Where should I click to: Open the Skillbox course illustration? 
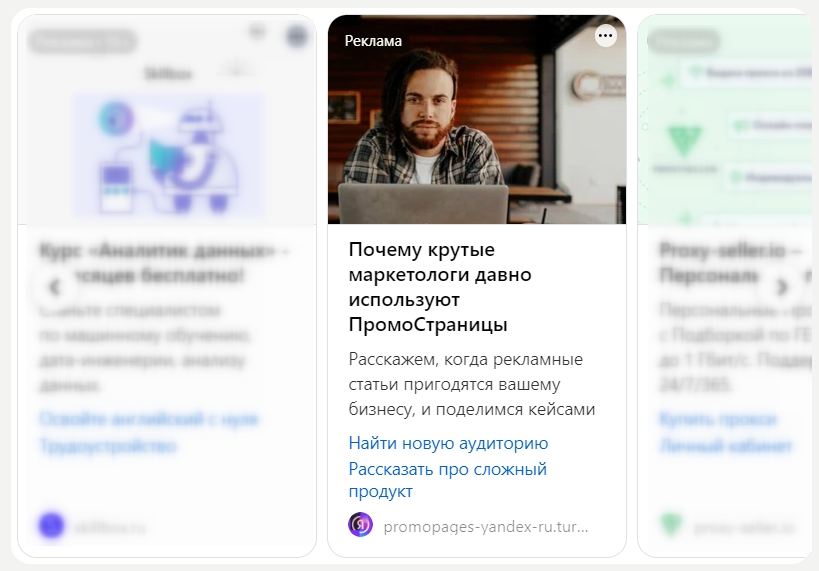(168, 154)
